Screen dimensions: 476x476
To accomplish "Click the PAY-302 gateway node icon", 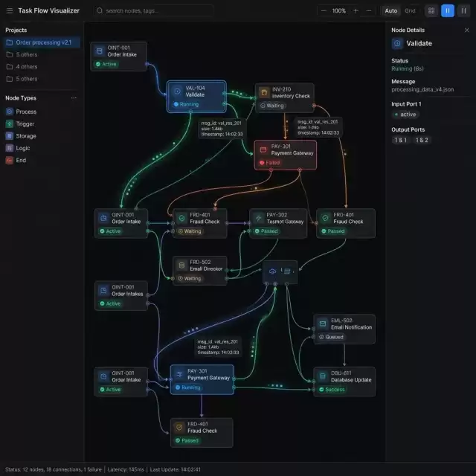I will click(258, 218).
